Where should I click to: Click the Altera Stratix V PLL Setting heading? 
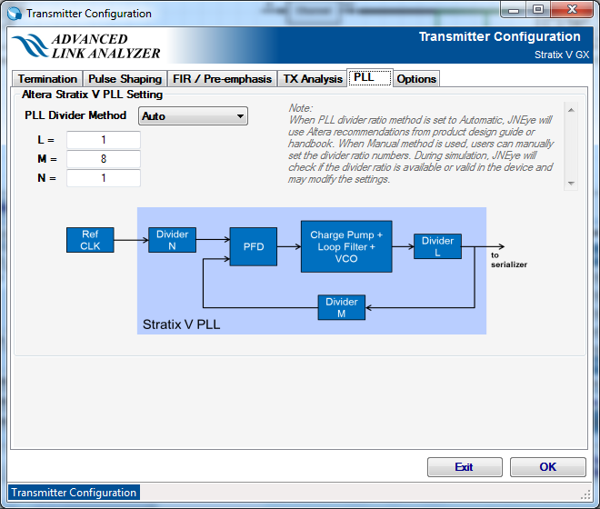pyautogui.click(x=92, y=94)
